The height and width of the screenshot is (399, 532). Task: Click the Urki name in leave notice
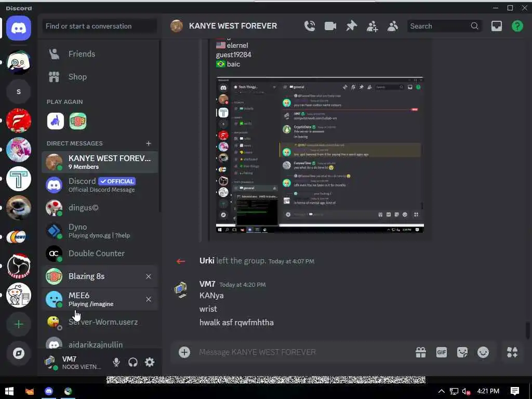(x=207, y=261)
